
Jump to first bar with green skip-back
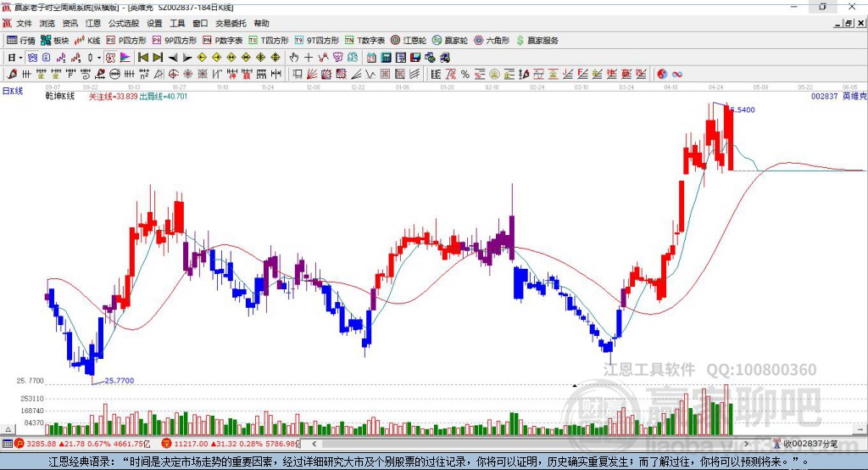pyautogui.click(x=143, y=58)
